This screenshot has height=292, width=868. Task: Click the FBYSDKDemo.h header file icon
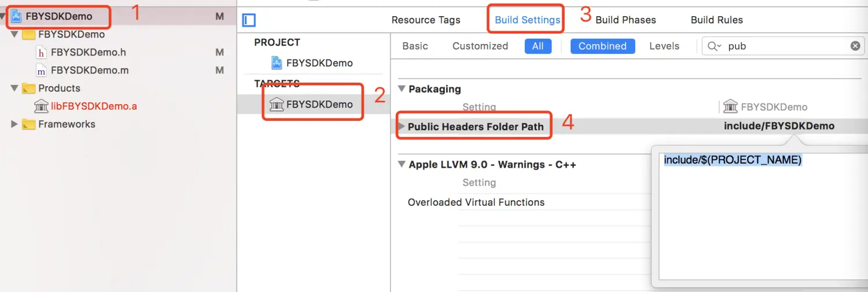click(41, 53)
